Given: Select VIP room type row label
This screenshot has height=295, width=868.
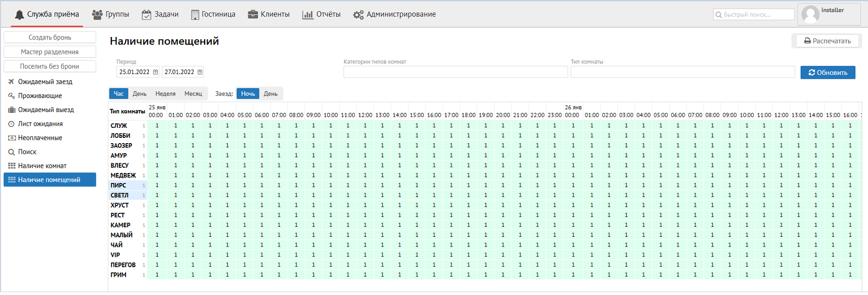Looking at the screenshot, I should (x=115, y=255).
